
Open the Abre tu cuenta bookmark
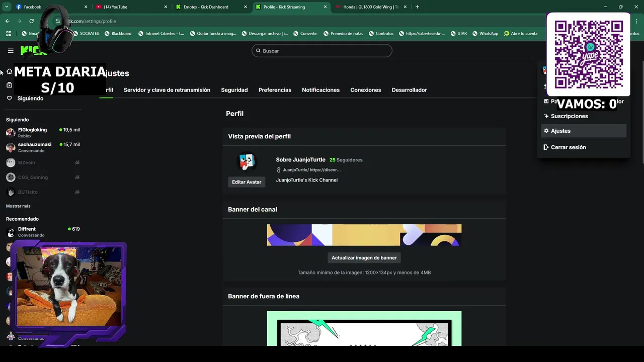click(520, 33)
